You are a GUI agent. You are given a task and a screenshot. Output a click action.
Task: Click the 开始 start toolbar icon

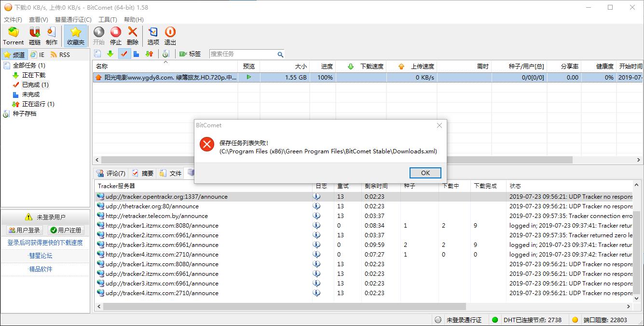(98, 36)
